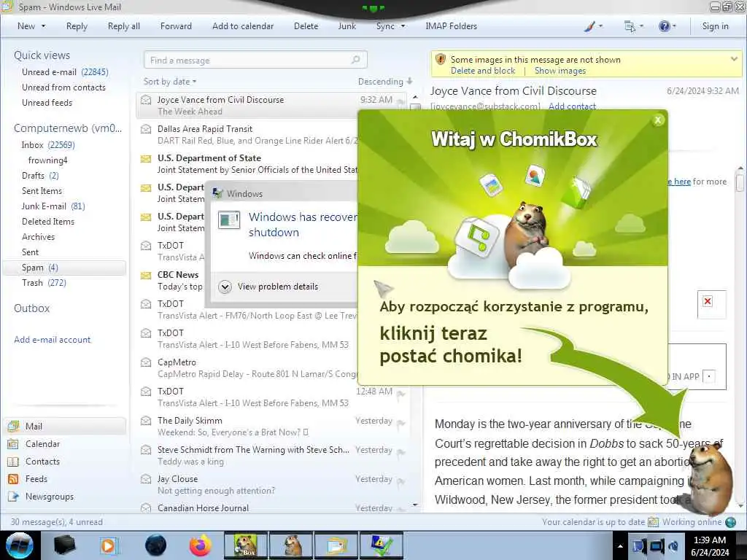Mark the message as Junk

[x=347, y=26]
